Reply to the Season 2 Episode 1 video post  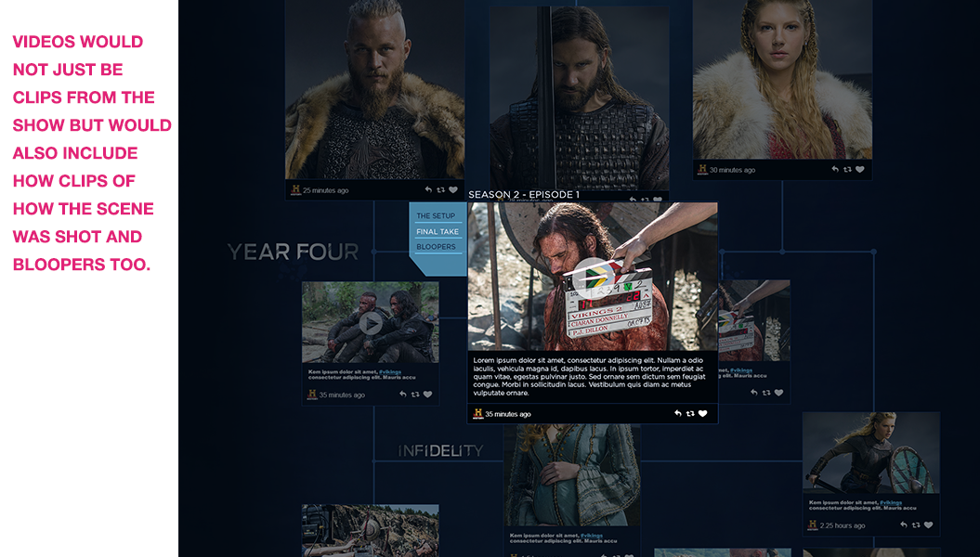[677, 413]
